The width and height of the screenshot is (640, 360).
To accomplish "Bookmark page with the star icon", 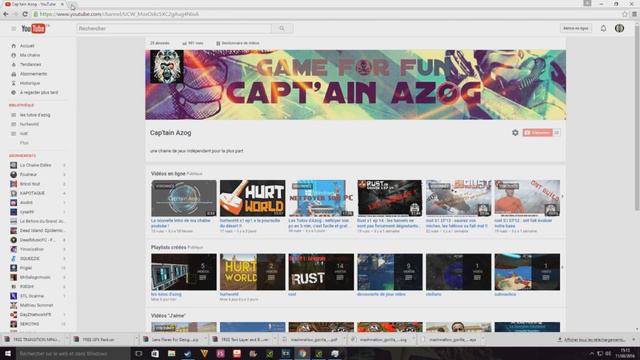I will pos(625,14).
